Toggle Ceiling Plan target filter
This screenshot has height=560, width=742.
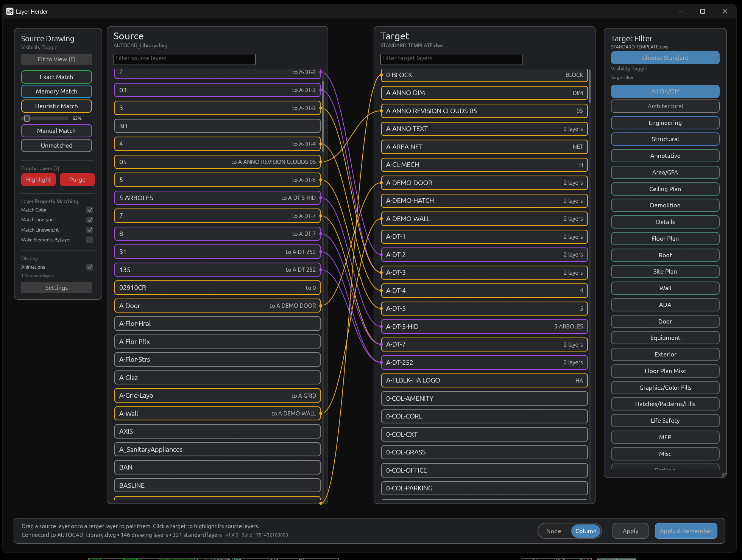[x=665, y=189]
